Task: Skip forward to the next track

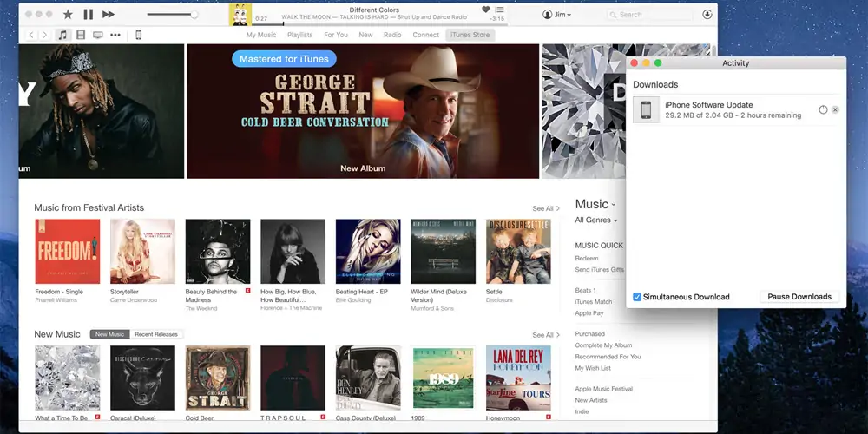Action: tap(108, 14)
